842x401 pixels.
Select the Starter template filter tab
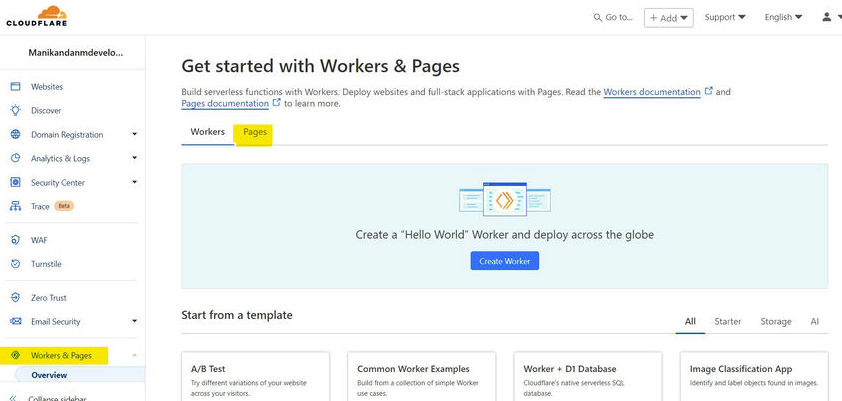pos(727,322)
